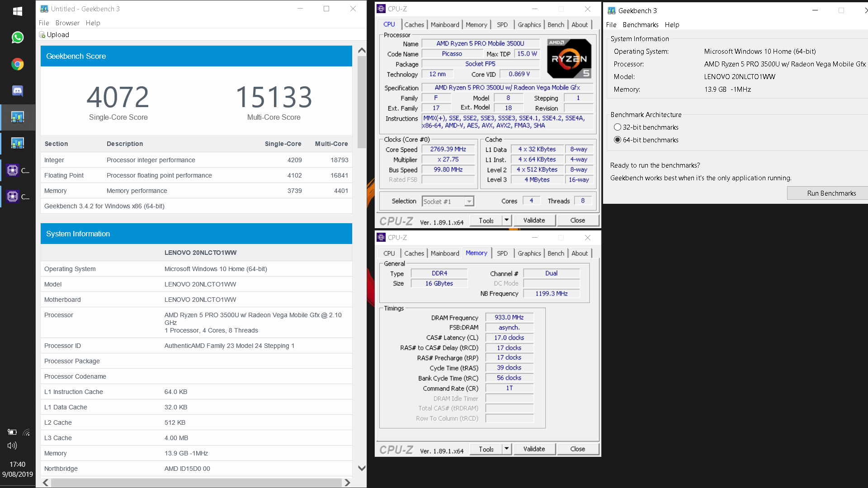The width and height of the screenshot is (868, 488).
Task: Click the Core Speed value 2769.39 MHz
Action: tap(448, 149)
